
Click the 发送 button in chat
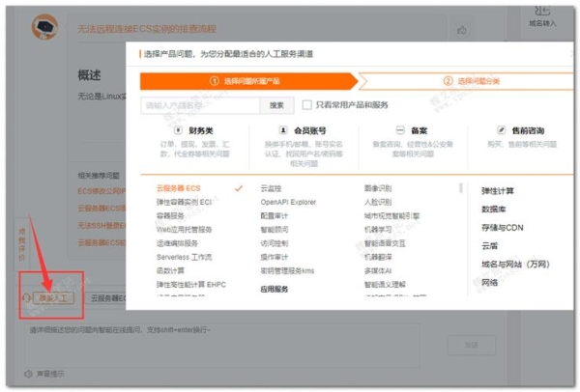tap(472, 345)
